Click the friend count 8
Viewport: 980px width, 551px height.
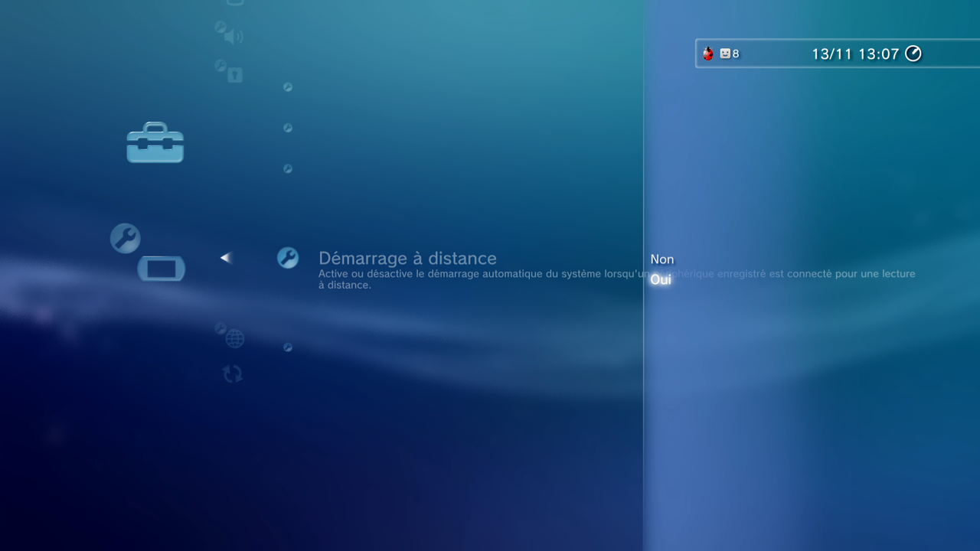(x=736, y=54)
